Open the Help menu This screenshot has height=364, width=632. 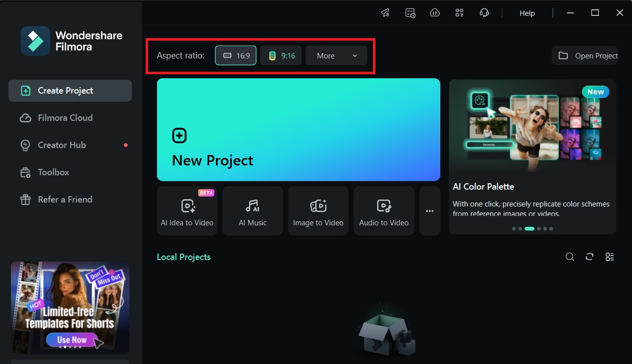[527, 13]
